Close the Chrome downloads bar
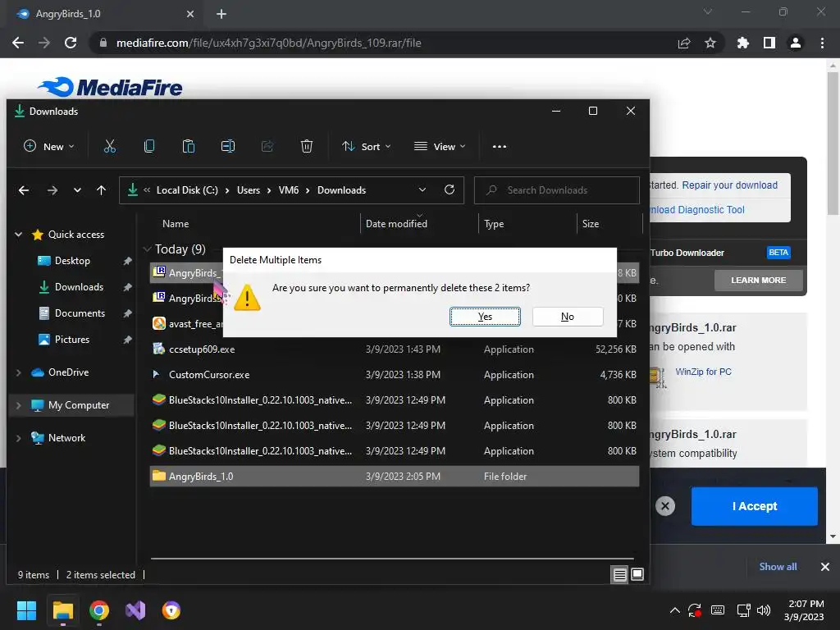This screenshot has width=840, height=630. click(825, 567)
